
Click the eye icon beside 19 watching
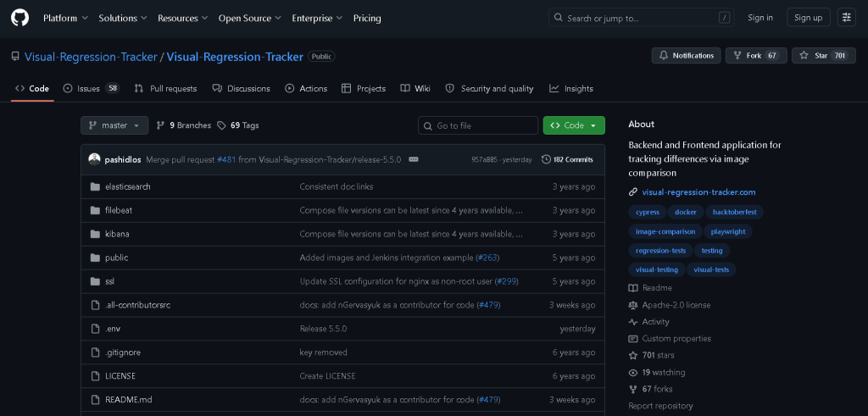(x=633, y=373)
